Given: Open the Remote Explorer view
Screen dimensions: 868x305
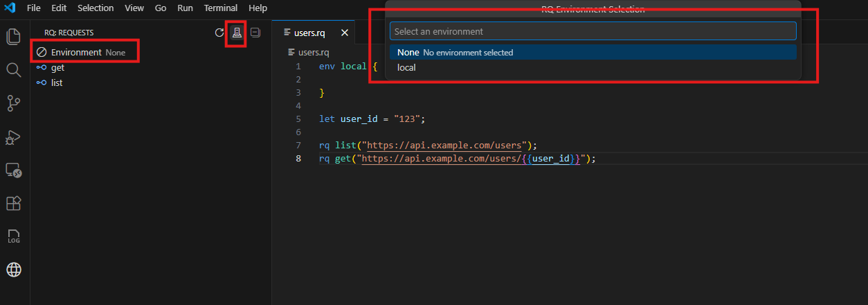Looking at the screenshot, I should (13, 170).
